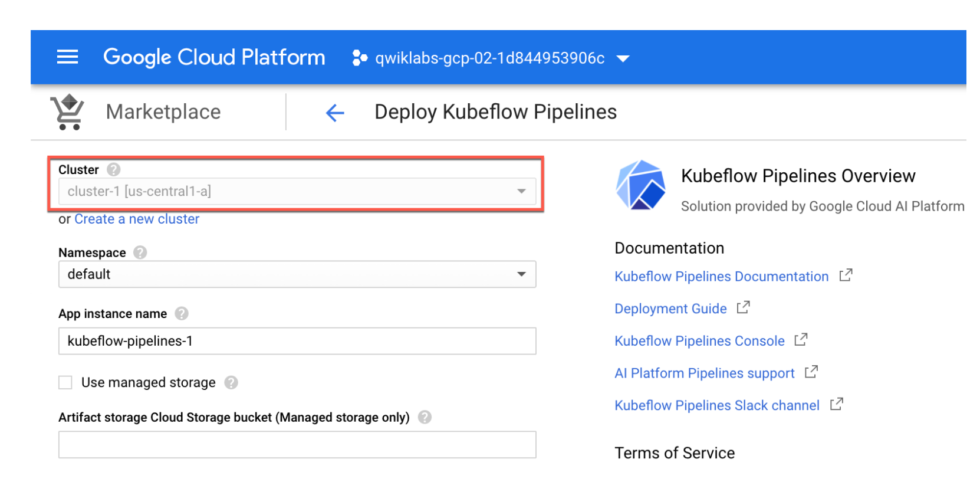This screenshot has width=980, height=479.
Task: Open the project selector dropdown arrow
Action: click(x=623, y=58)
